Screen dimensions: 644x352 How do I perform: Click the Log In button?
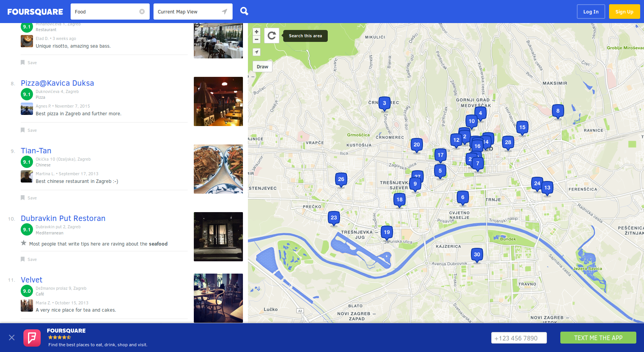591,12
